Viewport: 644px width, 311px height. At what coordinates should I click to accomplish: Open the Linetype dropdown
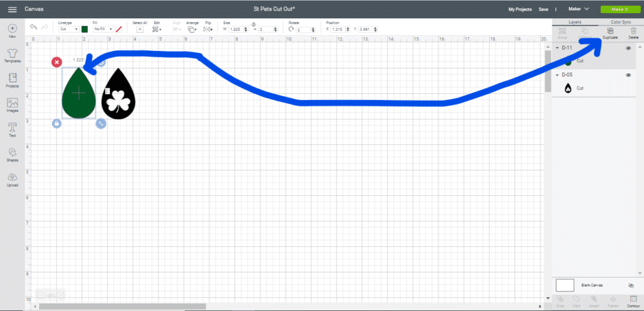[x=68, y=29]
